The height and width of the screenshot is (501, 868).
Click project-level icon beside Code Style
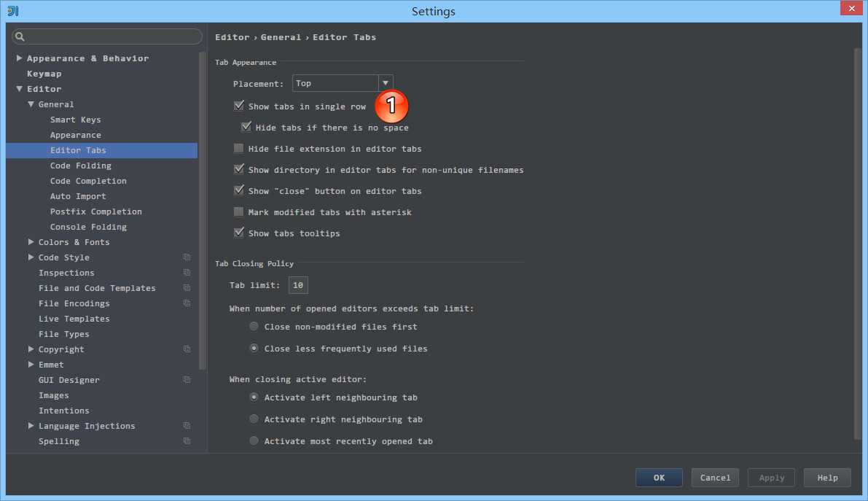[x=187, y=257]
